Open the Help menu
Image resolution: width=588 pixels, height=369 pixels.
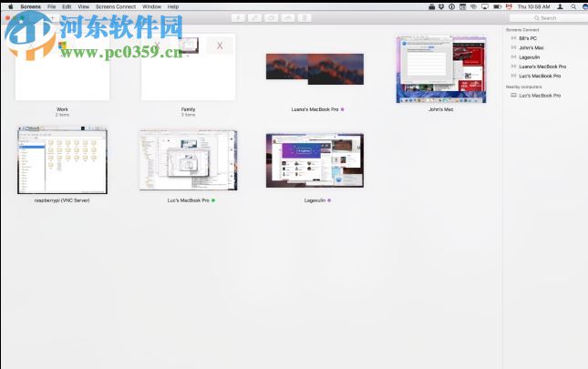[x=173, y=6]
